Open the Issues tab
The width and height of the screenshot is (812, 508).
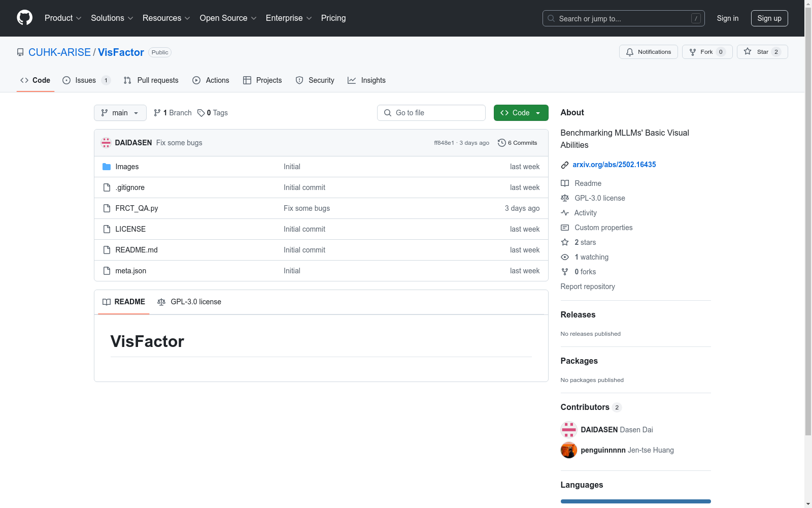coord(86,80)
